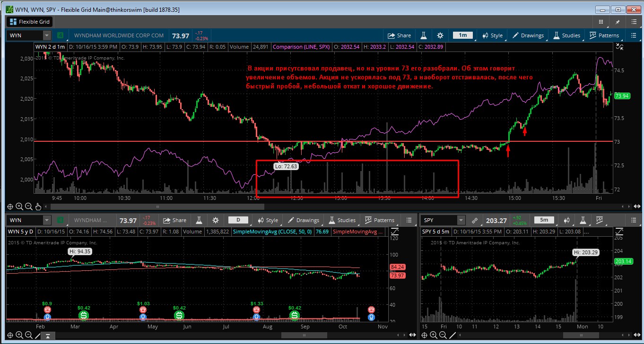Zoom out using the magnifier minus under the top chart
The image size is (644, 344).
tap(28, 206)
